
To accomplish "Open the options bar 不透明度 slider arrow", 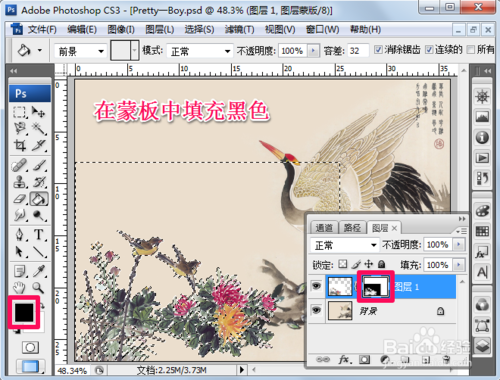I will pyautogui.click(x=313, y=51).
